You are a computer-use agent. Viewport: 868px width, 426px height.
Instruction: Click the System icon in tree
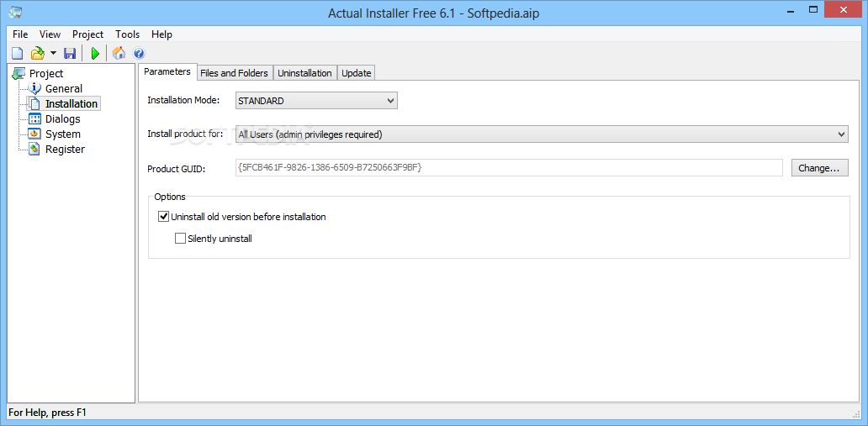(x=34, y=134)
